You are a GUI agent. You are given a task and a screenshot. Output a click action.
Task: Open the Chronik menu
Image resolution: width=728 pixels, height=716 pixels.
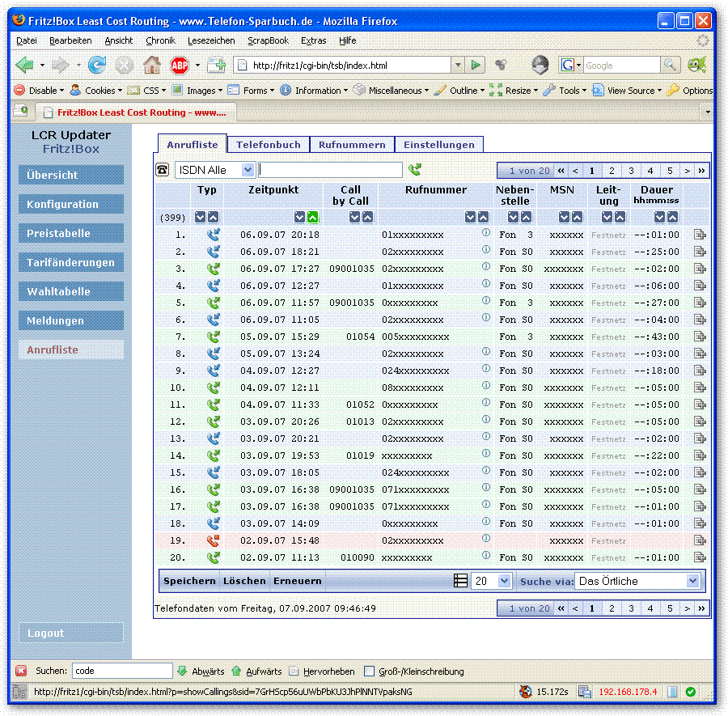click(x=161, y=40)
